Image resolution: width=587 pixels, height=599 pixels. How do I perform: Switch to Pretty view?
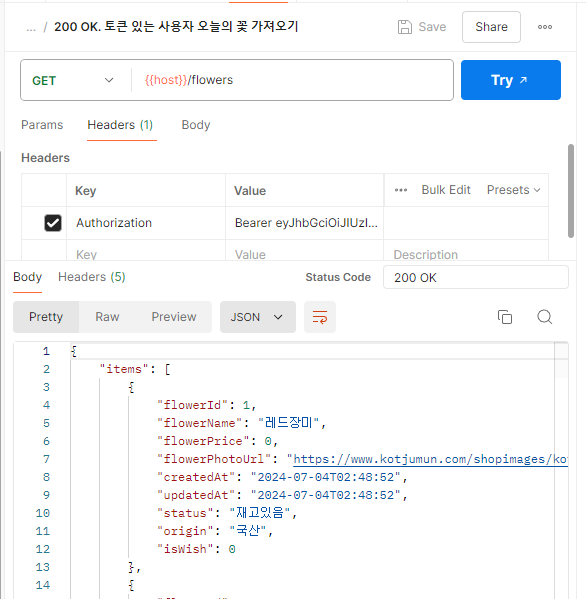coord(46,317)
